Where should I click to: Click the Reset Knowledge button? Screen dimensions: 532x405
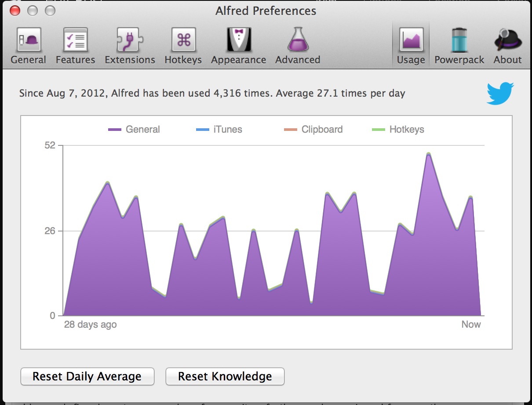[225, 376]
